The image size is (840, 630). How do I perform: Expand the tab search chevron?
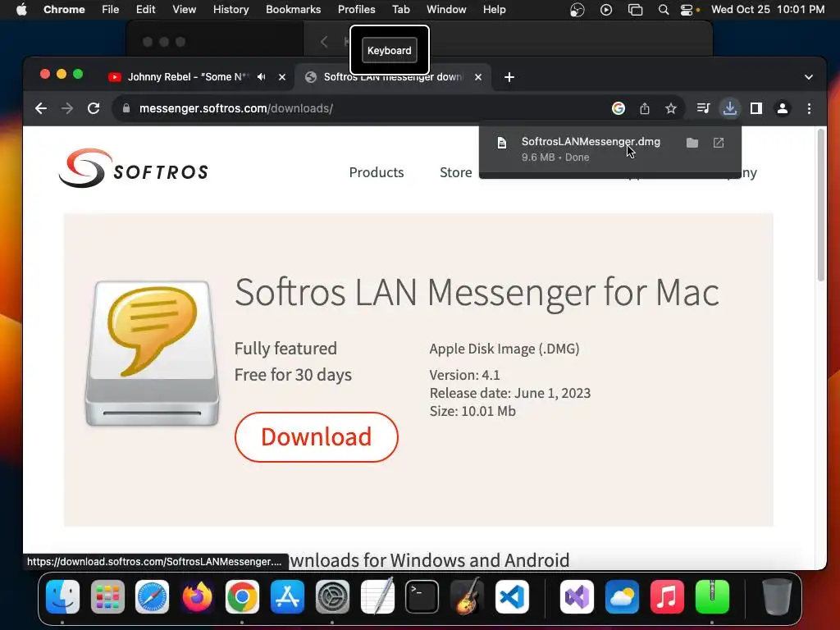[808, 77]
